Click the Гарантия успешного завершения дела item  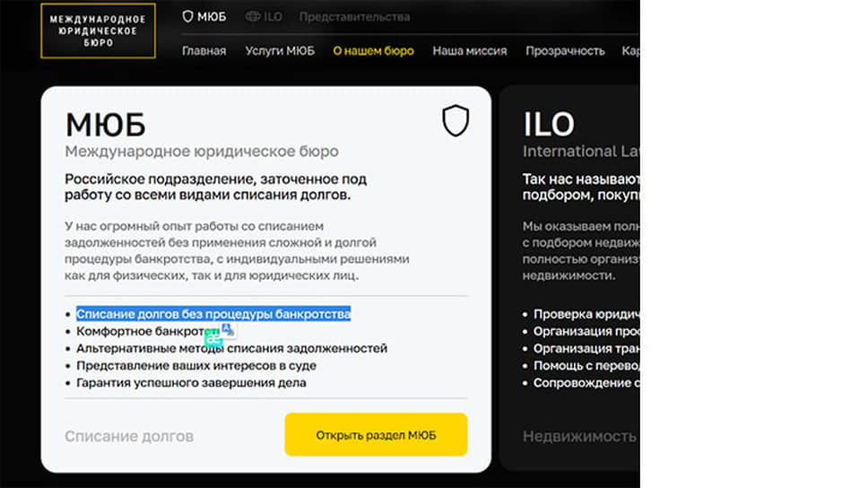pyautogui.click(x=191, y=383)
